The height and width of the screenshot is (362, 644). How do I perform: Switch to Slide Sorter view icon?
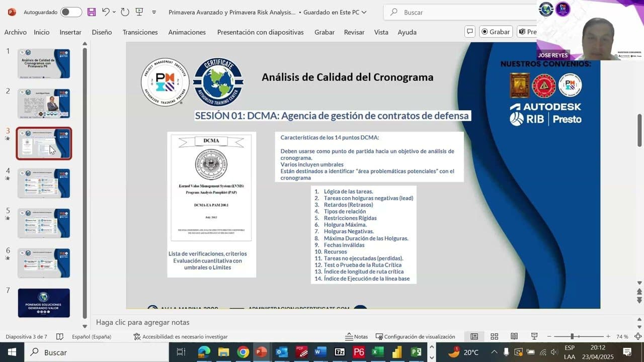coord(494,336)
